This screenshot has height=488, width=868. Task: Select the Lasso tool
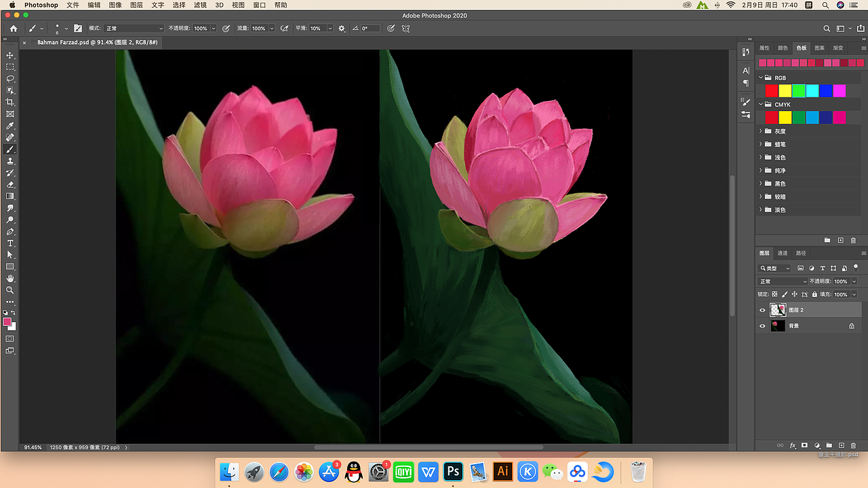10,79
